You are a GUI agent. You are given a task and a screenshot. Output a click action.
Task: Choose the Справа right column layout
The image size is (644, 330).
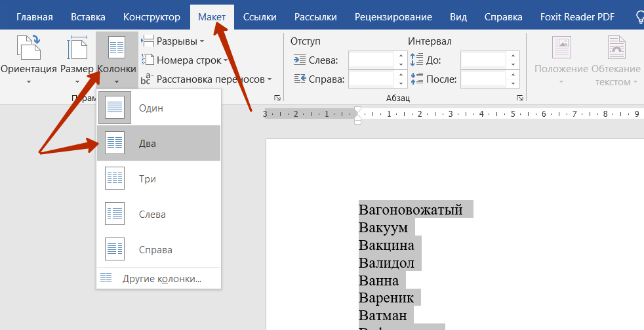(x=159, y=249)
